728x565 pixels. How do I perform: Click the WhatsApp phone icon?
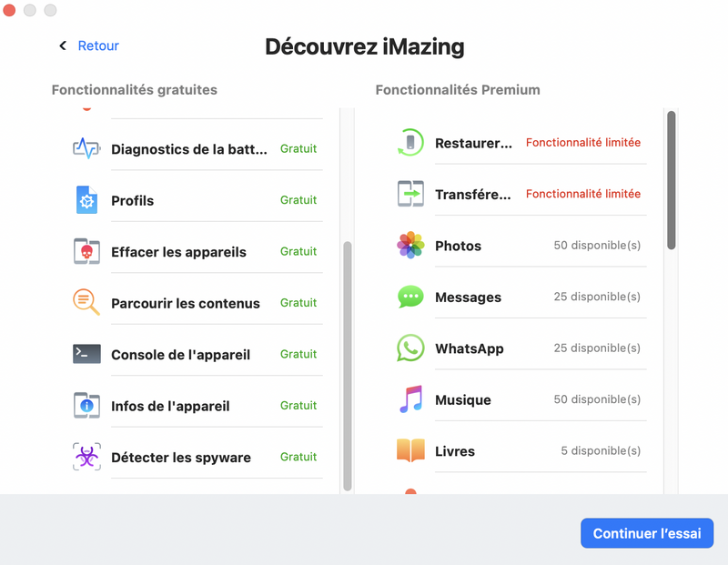[410, 348]
